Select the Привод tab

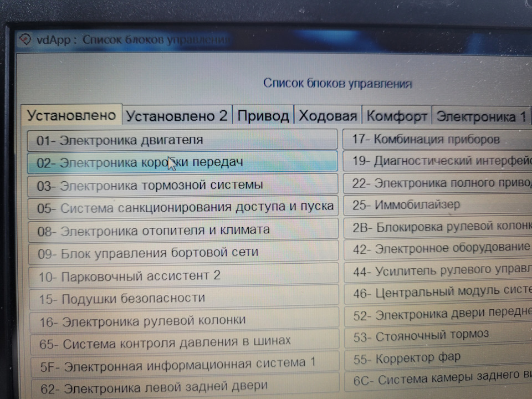pos(263,116)
